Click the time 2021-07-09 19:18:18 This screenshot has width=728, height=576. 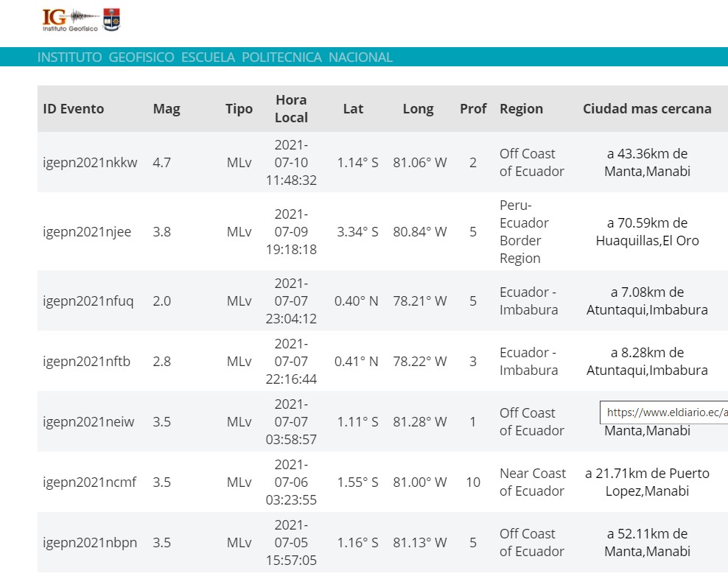[291, 231]
